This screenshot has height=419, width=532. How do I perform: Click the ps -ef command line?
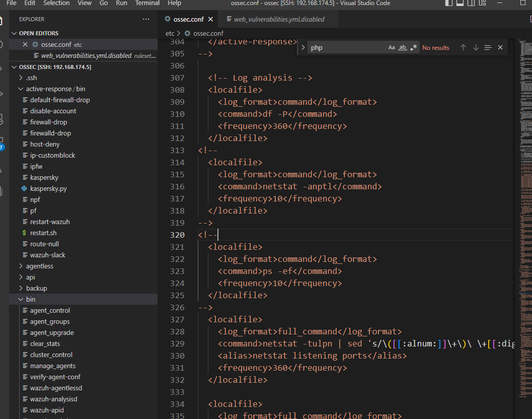[x=279, y=271]
